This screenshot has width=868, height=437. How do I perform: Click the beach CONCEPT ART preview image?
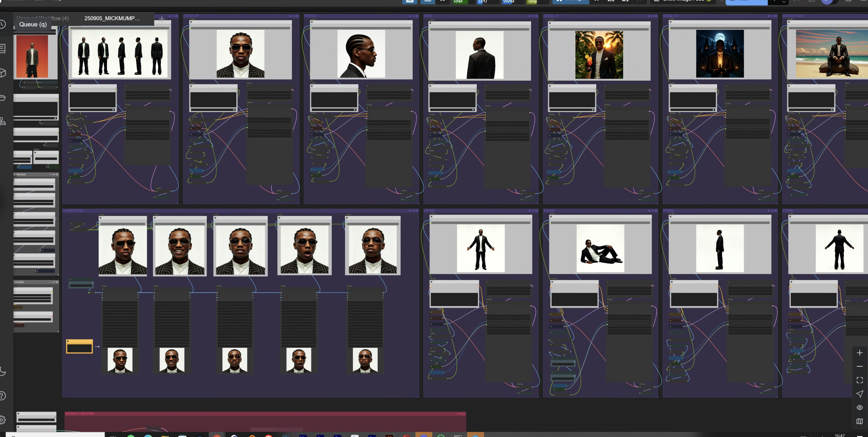pyautogui.click(x=832, y=54)
